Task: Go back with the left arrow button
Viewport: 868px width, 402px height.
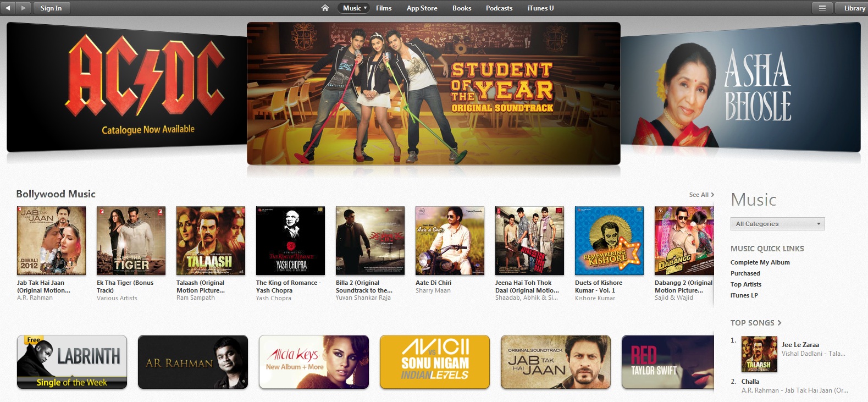Action: (x=8, y=8)
